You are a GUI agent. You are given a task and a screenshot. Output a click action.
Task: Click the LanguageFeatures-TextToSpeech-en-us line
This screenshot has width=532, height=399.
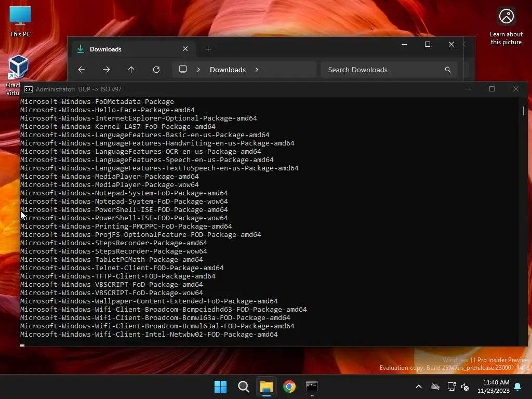pyautogui.click(x=159, y=168)
